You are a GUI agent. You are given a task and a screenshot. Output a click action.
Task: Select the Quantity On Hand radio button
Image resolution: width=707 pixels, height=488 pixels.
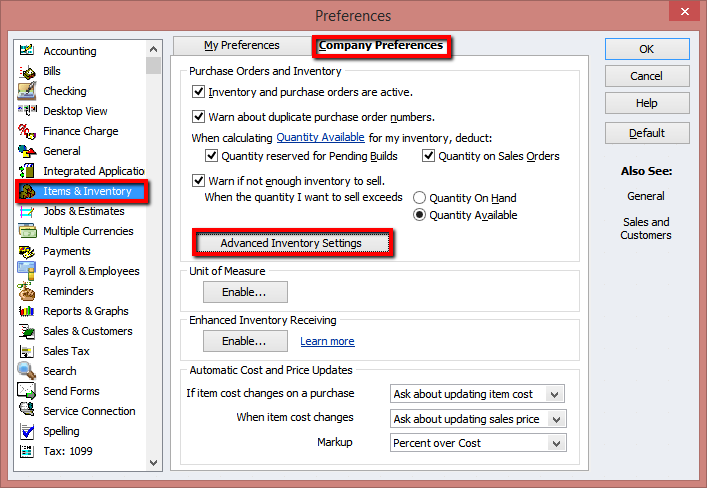click(419, 198)
